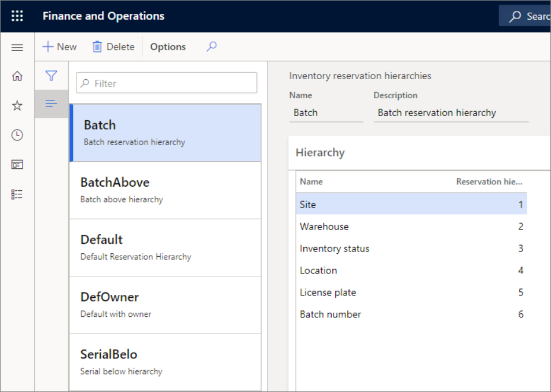Click the Description field value
Screen dimensions: 551x392
click(451, 113)
